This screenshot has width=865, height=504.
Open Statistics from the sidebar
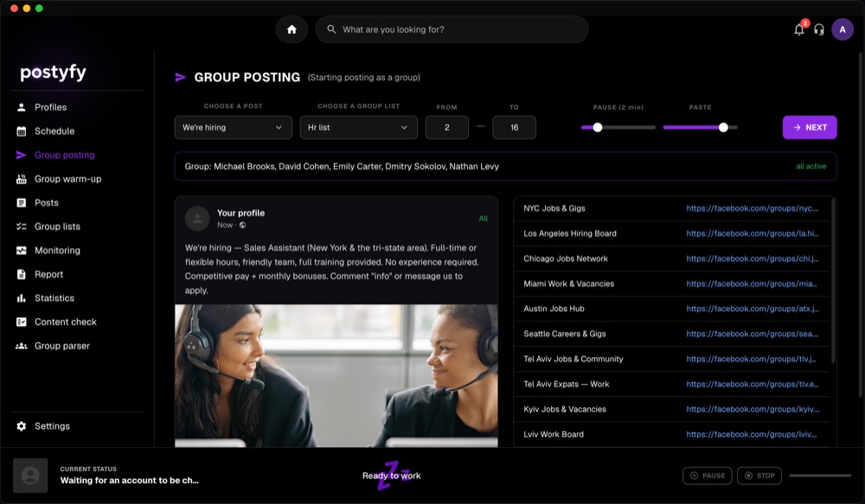tap(54, 298)
